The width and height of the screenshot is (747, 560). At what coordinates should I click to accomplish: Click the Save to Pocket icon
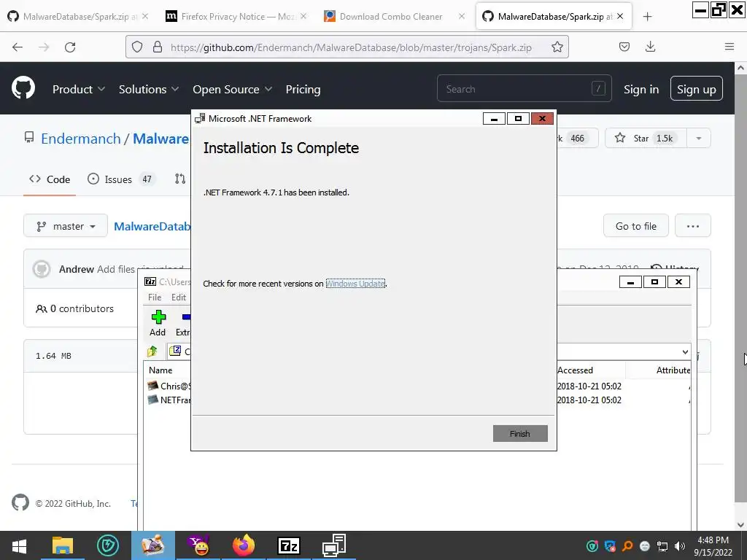pyautogui.click(x=624, y=47)
